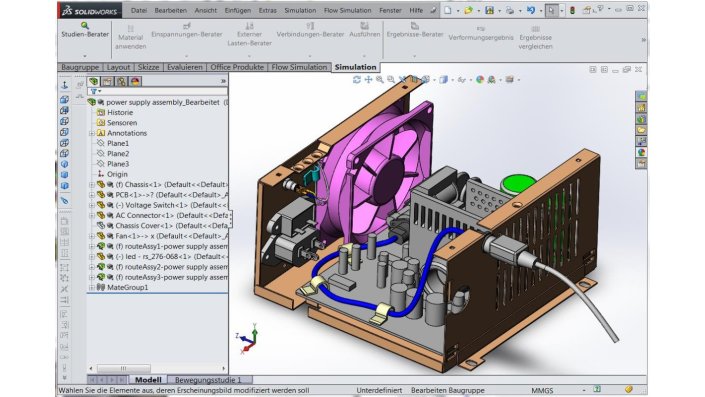Click the Ergebnisse vergleichen button

coord(535,38)
